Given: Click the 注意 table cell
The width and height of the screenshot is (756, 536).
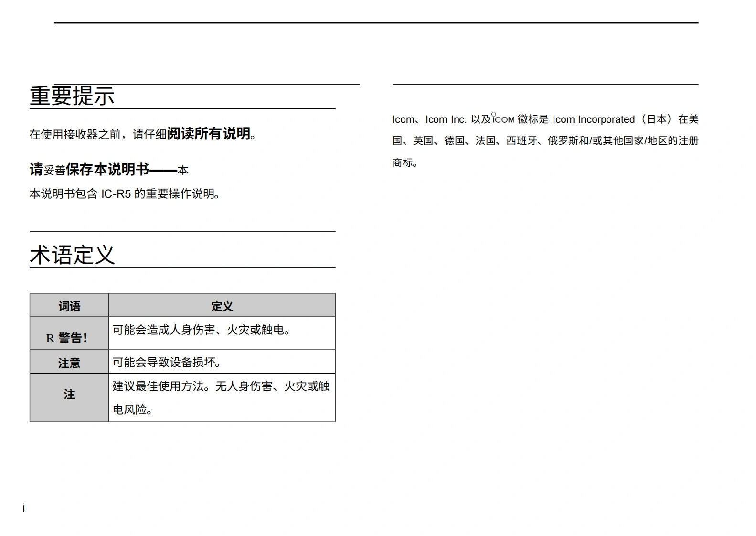Looking at the screenshot, I should click(x=69, y=363).
